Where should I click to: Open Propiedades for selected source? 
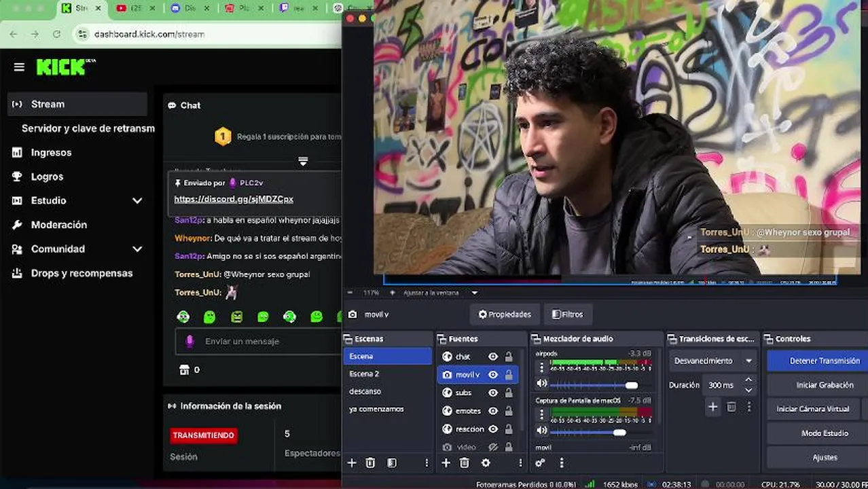[505, 314]
